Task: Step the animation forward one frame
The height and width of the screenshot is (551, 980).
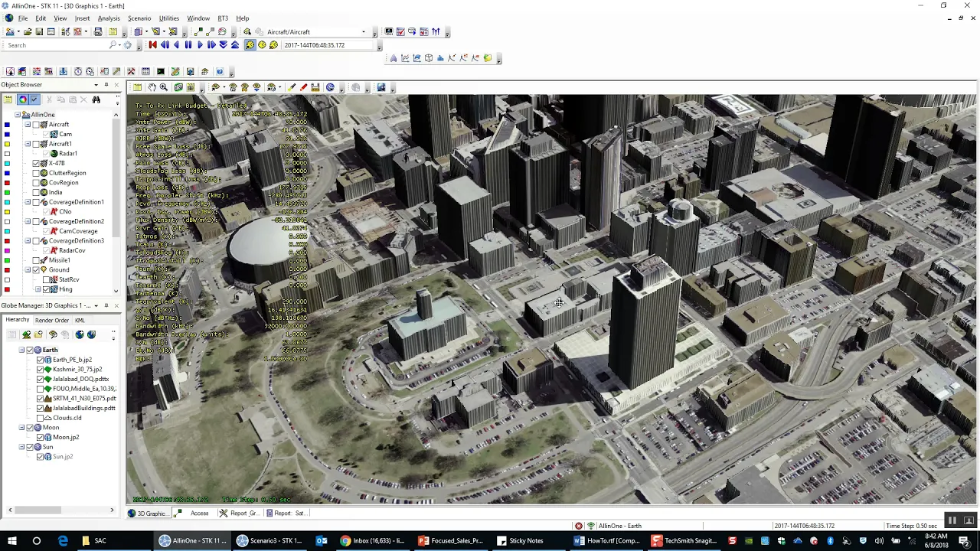Action: pos(211,45)
